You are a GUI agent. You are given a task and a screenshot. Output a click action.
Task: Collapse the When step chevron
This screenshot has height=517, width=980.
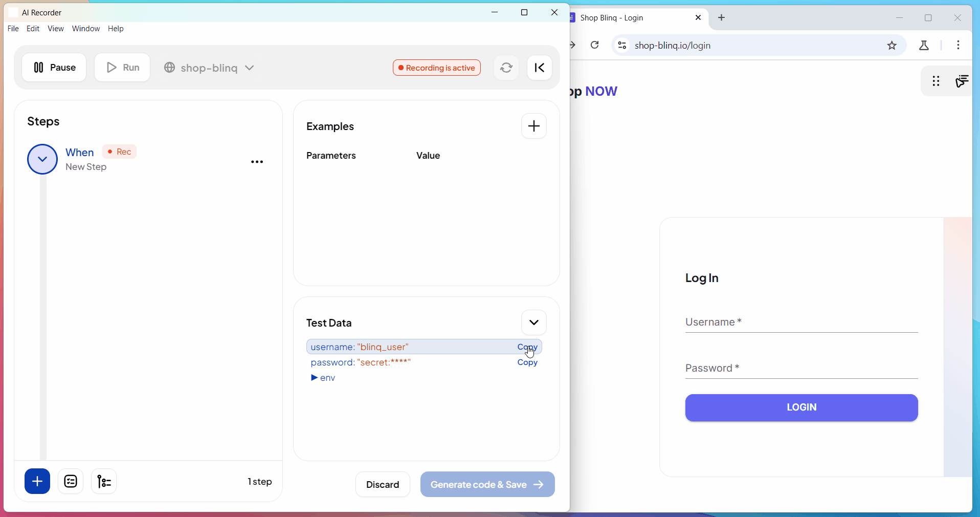pos(42,159)
